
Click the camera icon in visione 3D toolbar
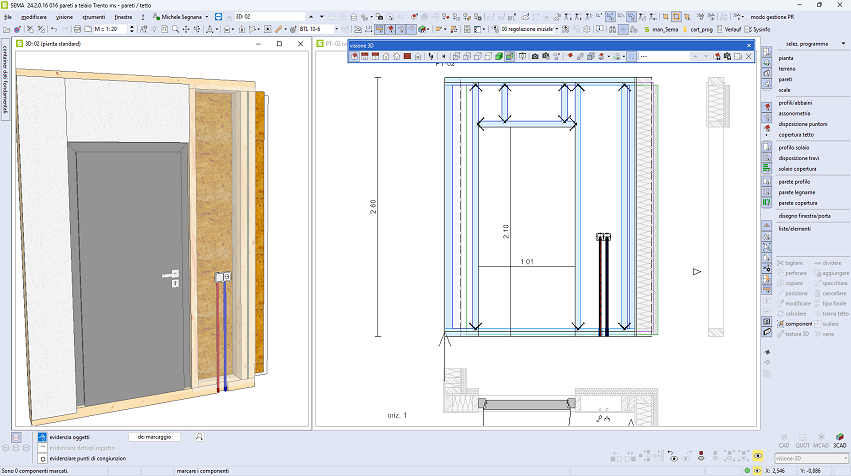534,56
